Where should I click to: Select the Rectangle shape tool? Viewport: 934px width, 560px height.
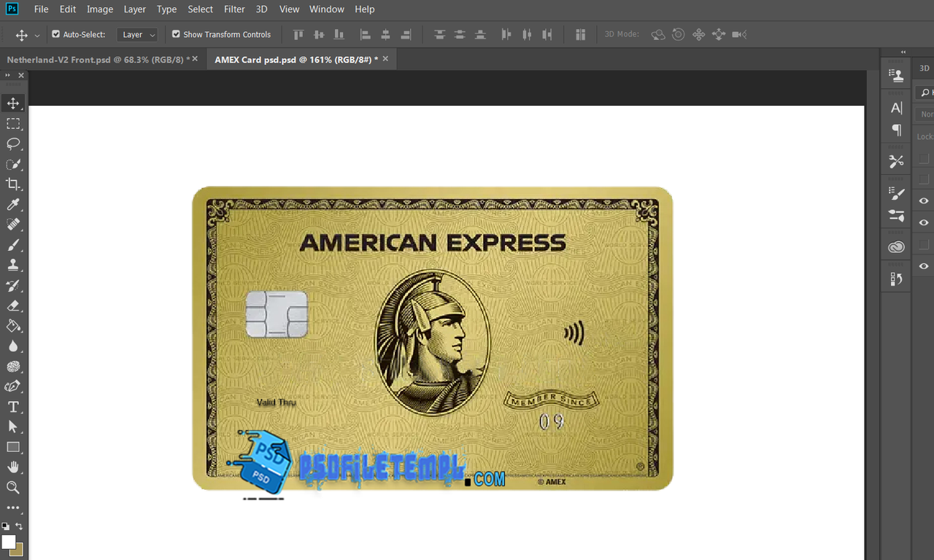pos(13,447)
